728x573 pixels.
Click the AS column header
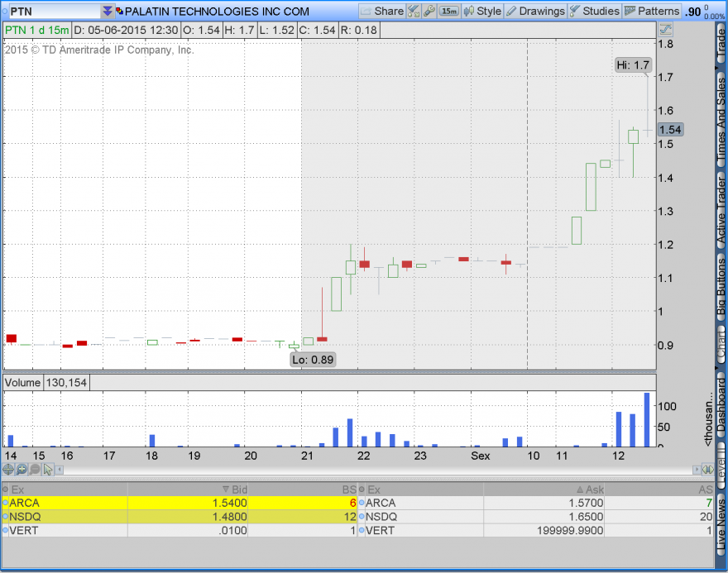click(659, 489)
